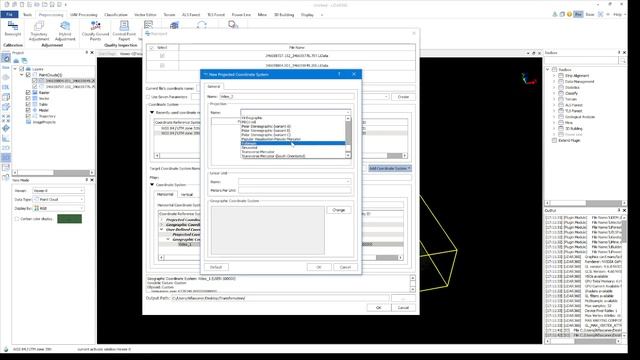Toggle the Raster layer checkbox
This screenshot has height=360, width=640.
28,93
